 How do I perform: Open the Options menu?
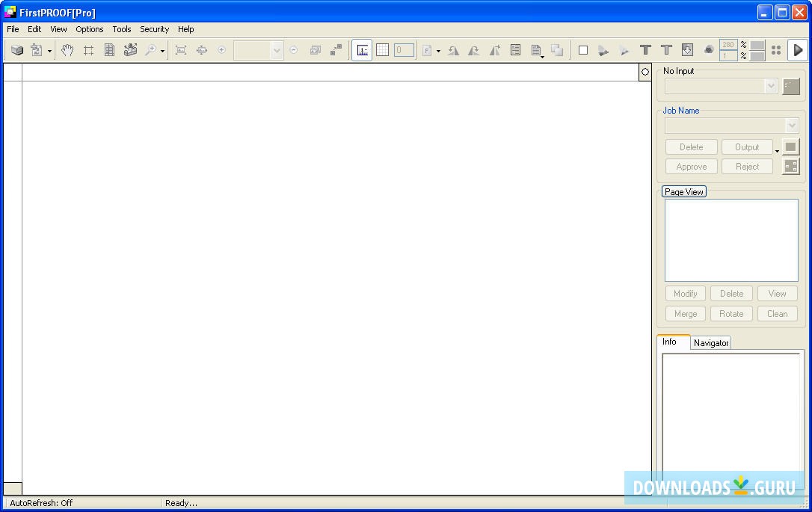(90, 29)
